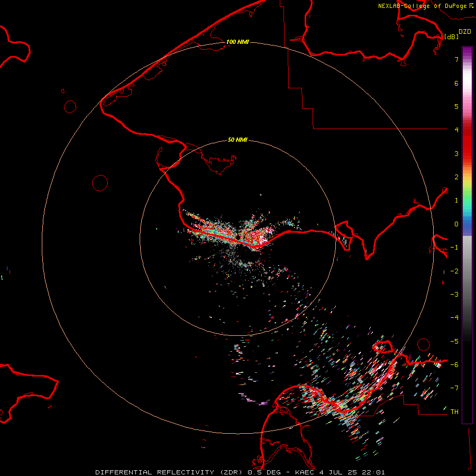Screen dimensions: 476x476
Task: Click the [dB] unit label
Action: (452, 36)
